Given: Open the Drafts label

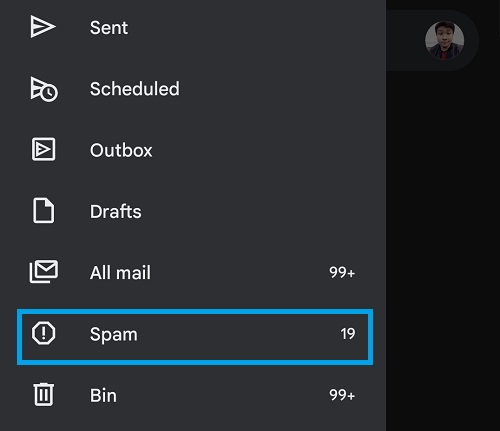Looking at the screenshot, I should (116, 211).
